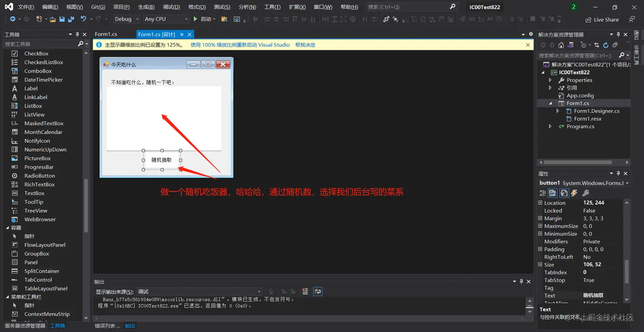Click the Clear All output icon

(x=305, y=292)
